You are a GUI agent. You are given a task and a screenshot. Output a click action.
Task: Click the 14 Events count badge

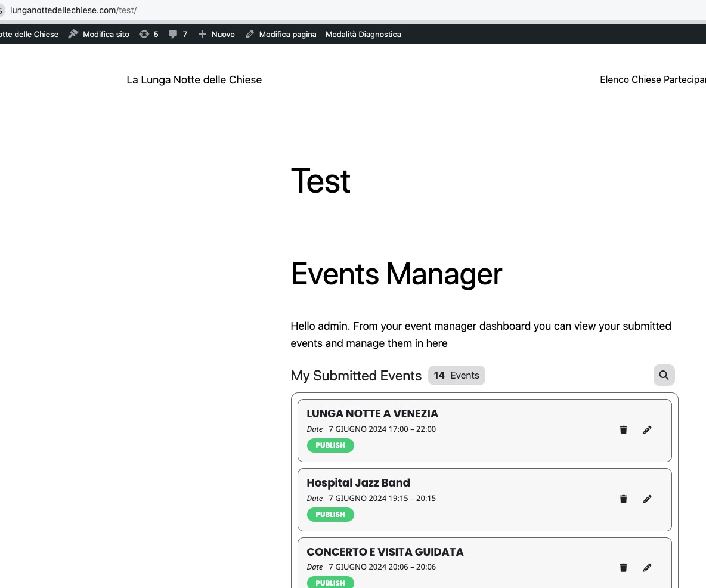[x=456, y=376]
